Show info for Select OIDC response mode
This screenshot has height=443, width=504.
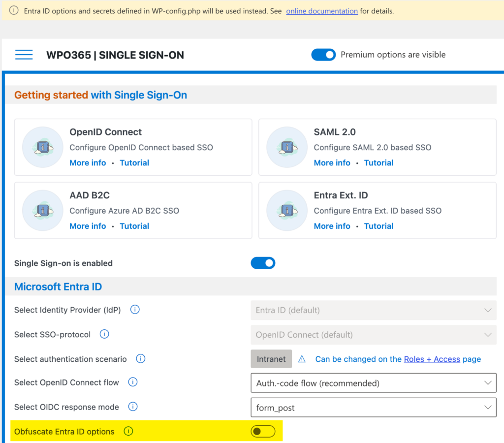pyautogui.click(x=133, y=407)
